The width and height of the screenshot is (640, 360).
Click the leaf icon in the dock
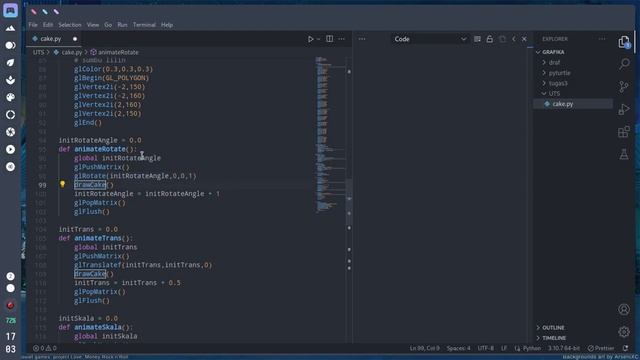pyautogui.click(x=10, y=62)
